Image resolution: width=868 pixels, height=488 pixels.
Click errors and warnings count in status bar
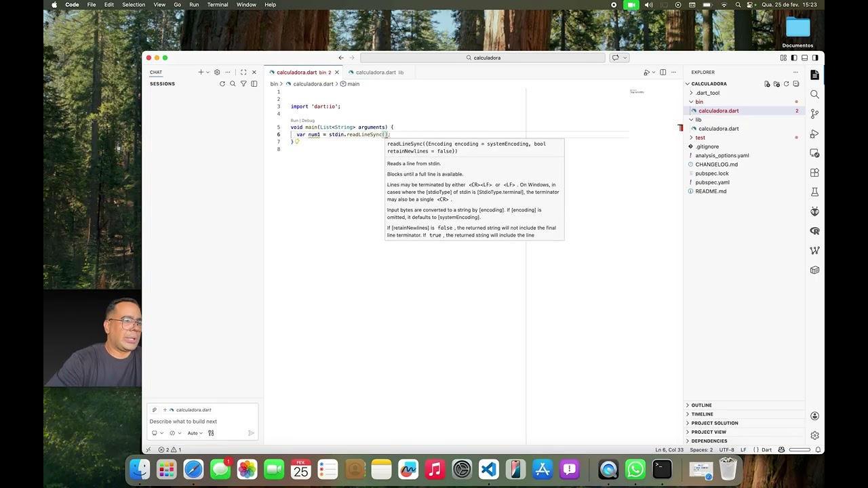[x=170, y=450]
